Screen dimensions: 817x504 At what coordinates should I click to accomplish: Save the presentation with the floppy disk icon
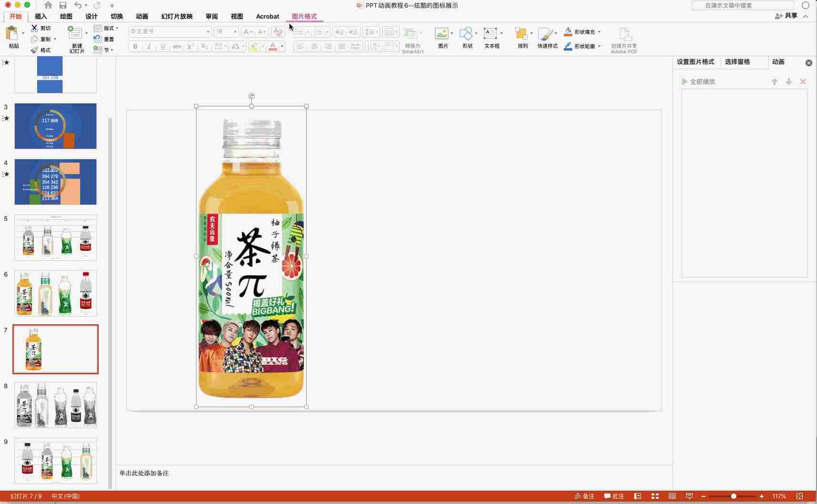pos(63,5)
